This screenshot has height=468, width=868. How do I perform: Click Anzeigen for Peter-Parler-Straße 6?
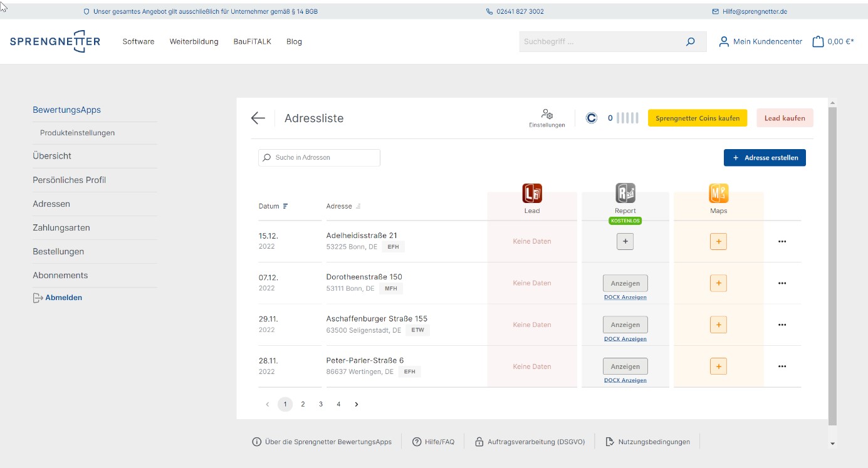pos(625,367)
